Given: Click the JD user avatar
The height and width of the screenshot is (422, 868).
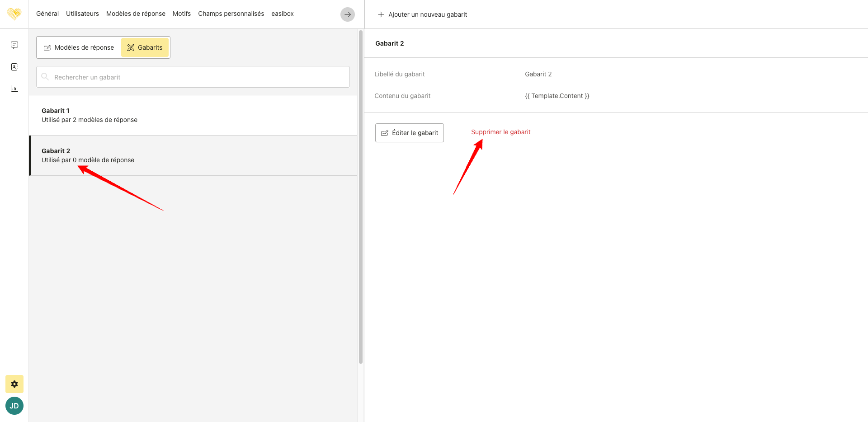Looking at the screenshot, I should pyautogui.click(x=14, y=406).
